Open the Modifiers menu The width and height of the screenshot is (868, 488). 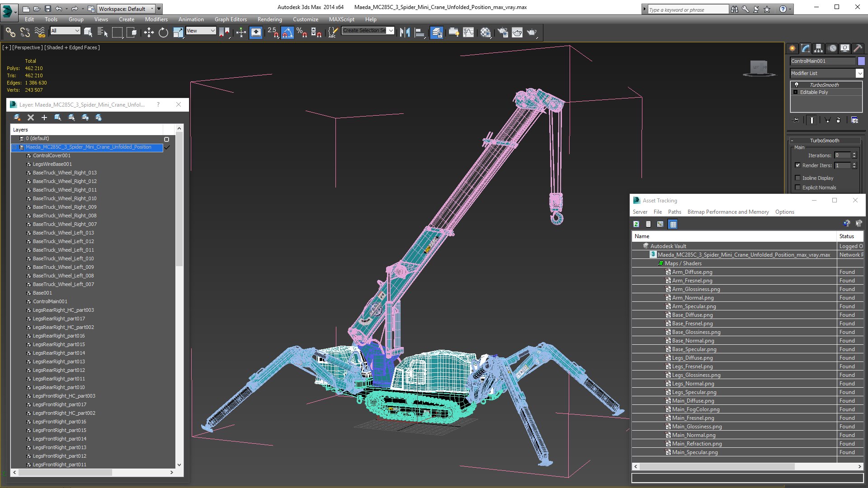156,19
